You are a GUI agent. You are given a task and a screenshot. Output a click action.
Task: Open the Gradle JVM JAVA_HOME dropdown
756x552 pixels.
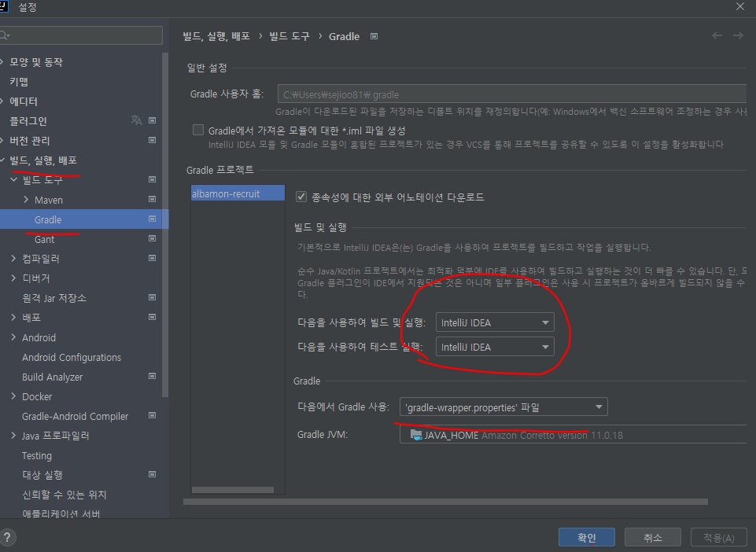573,435
